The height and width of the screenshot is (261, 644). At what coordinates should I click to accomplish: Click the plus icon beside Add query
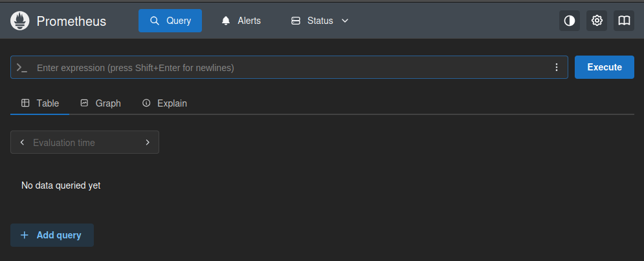click(25, 235)
